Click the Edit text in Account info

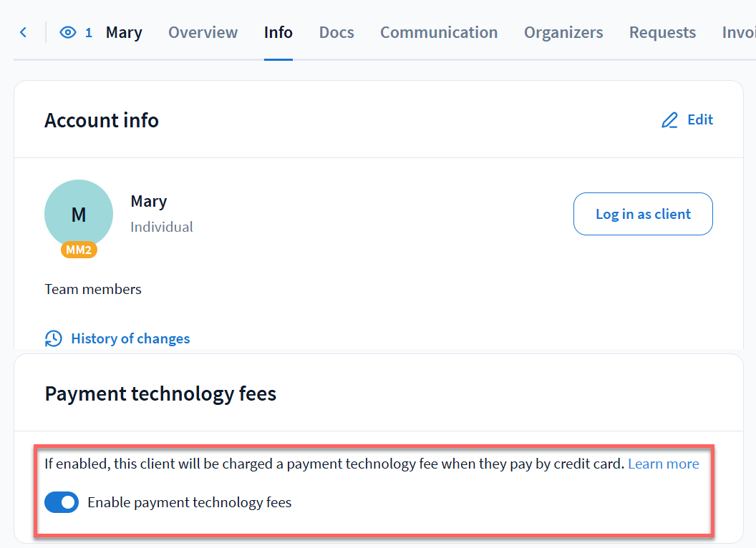(x=700, y=119)
